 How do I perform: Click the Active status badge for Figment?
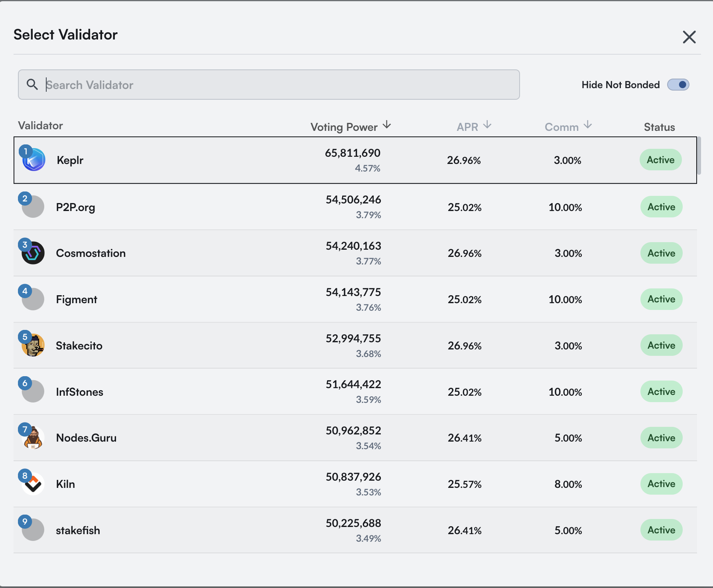click(x=661, y=299)
